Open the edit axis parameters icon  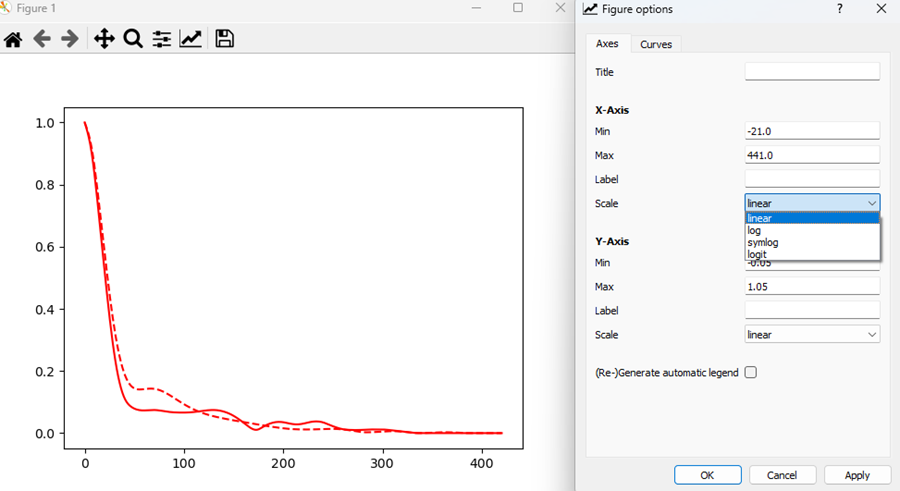[190, 39]
